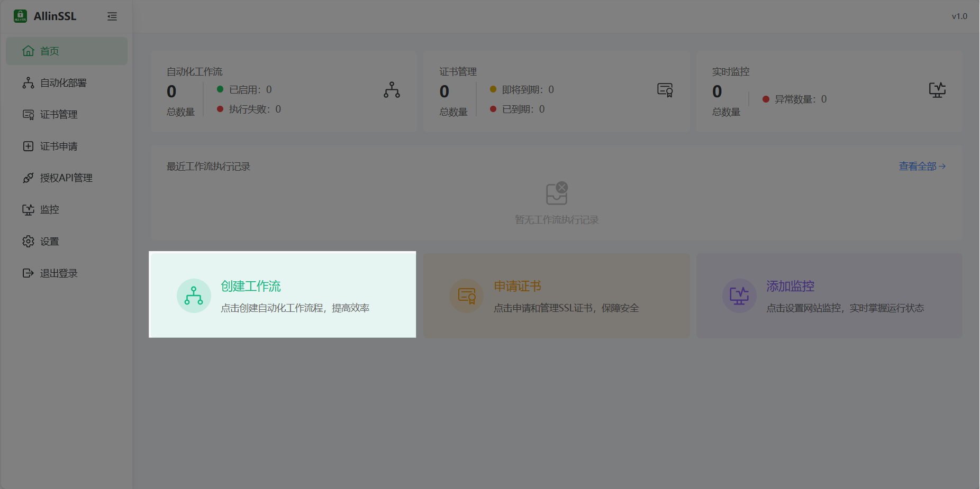Toggle the sidebar collapse control
The image size is (980, 489).
[x=112, y=16]
